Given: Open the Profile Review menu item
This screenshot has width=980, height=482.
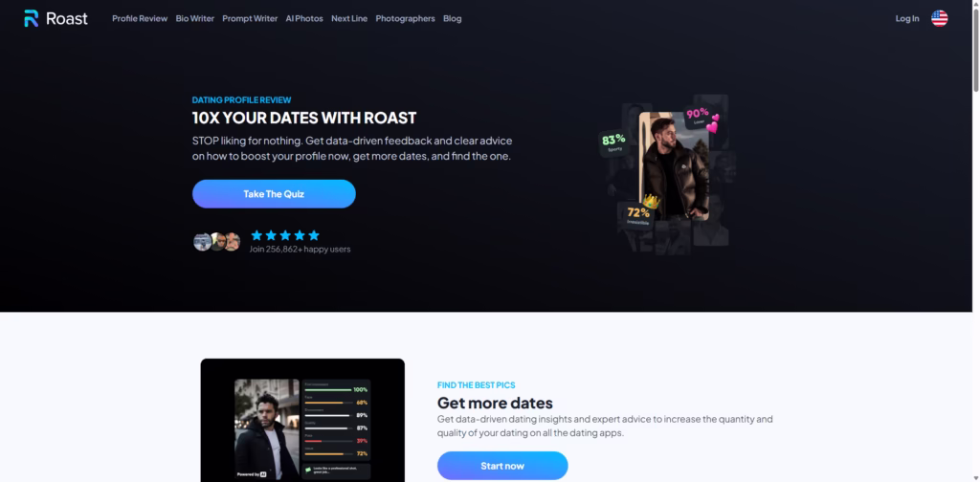Looking at the screenshot, I should [x=140, y=19].
